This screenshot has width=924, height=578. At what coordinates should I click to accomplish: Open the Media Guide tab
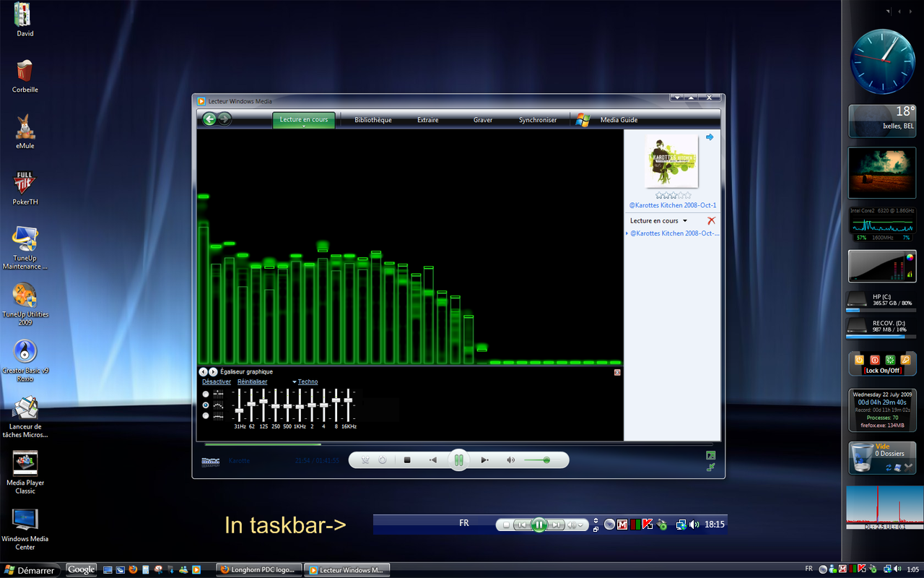pyautogui.click(x=619, y=120)
